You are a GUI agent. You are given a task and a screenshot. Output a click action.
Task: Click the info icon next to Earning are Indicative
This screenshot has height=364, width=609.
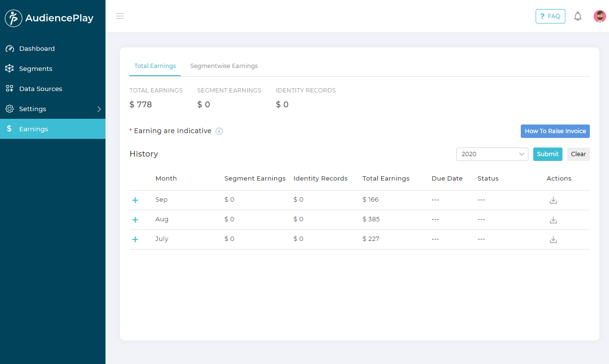click(219, 131)
